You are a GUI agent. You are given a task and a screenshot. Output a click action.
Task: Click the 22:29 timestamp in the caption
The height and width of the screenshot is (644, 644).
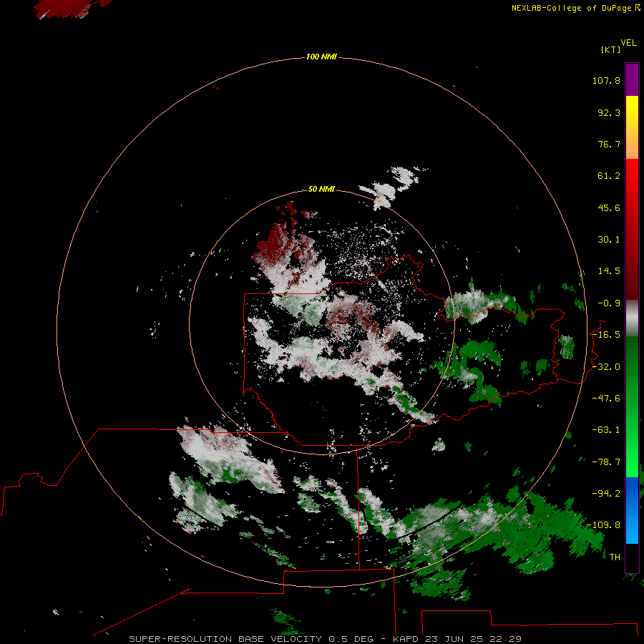tap(505, 639)
